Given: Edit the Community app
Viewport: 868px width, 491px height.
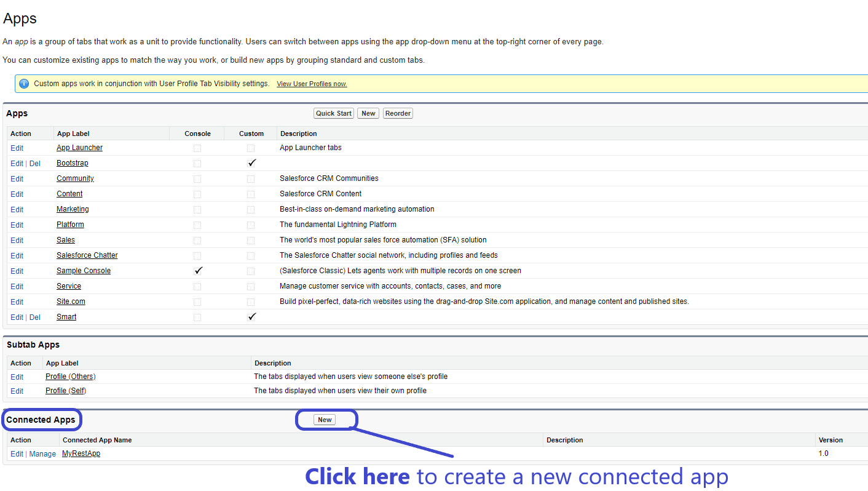Looking at the screenshot, I should point(17,178).
